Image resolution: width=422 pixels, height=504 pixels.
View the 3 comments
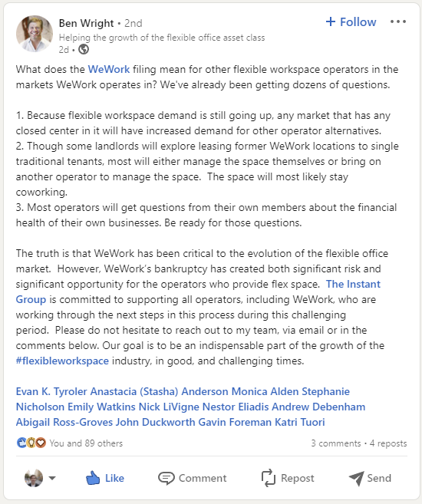tap(336, 443)
